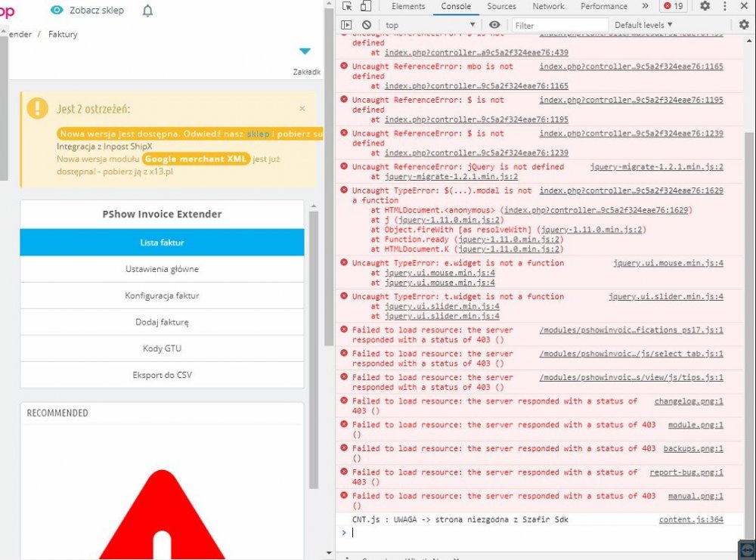Click error icon beside modal is not function
Image resolution: width=756 pixels, height=560 pixels.
point(344,190)
